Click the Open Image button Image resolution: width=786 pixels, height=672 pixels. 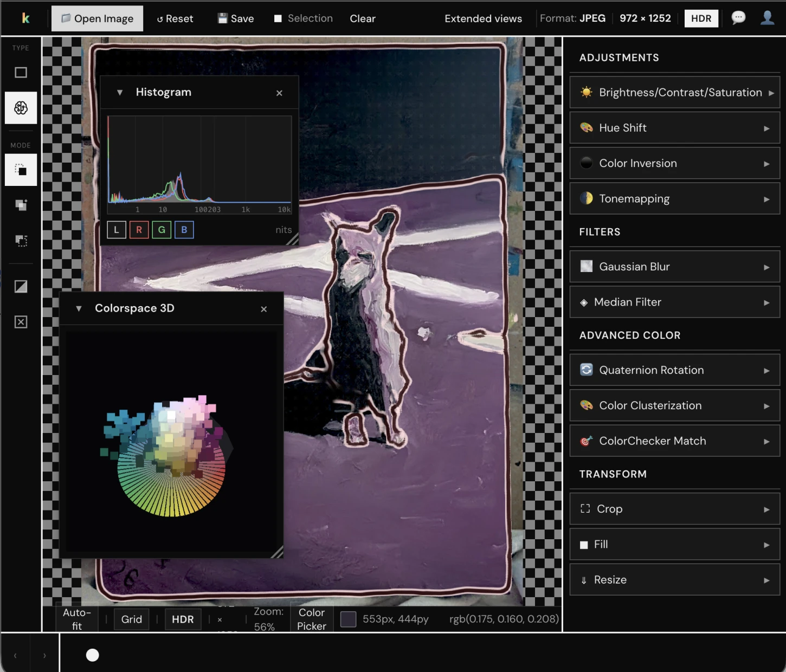97,18
